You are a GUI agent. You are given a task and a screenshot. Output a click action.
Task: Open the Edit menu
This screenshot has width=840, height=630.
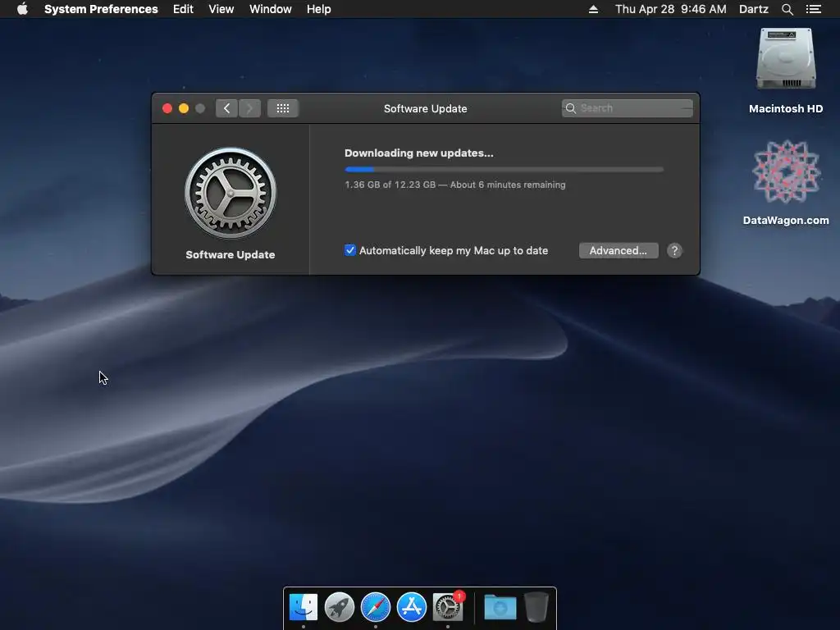(183, 9)
